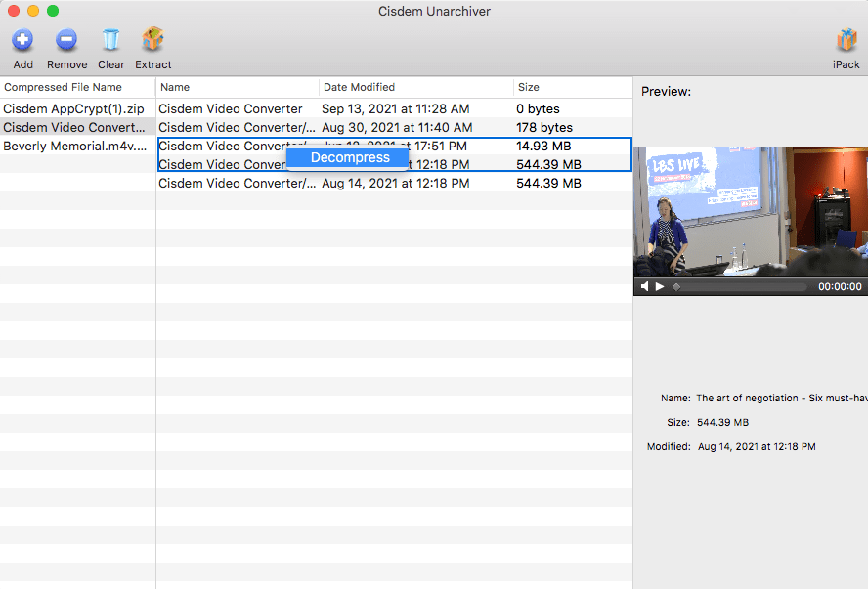Select Cisdem AppCrypt(1).zip archive

tap(73, 109)
